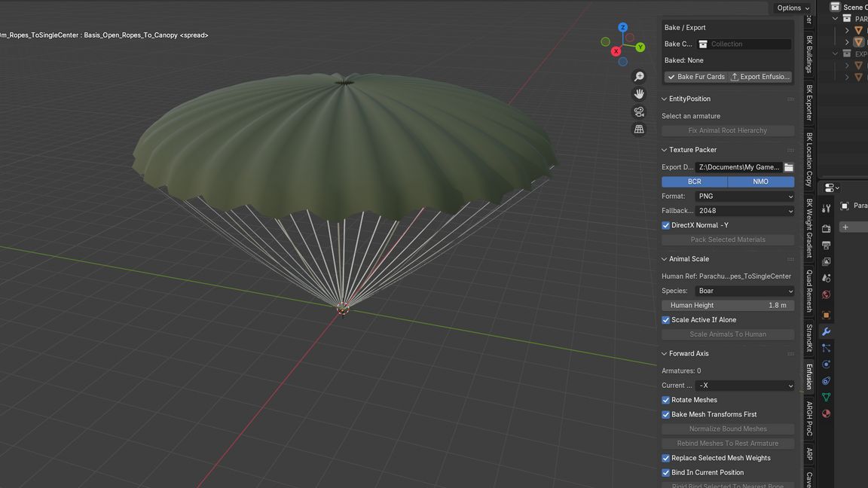Toggle Replace Selected Mesh Weights checkbox
The width and height of the screenshot is (868, 488).
pyautogui.click(x=665, y=458)
